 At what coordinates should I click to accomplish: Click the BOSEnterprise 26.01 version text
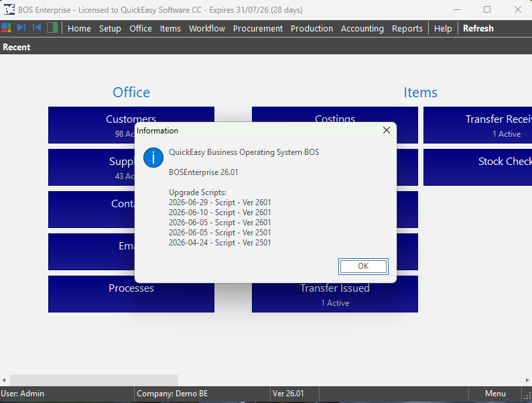(x=204, y=172)
